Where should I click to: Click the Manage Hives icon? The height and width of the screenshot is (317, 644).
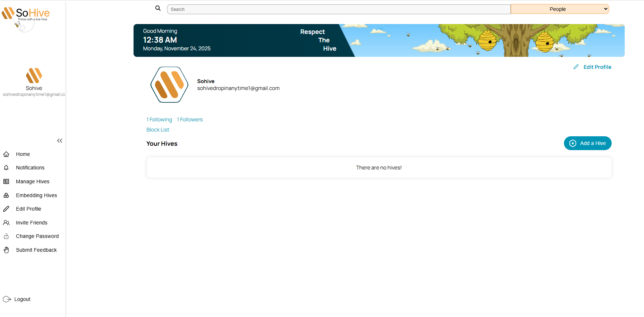[6, 181]
